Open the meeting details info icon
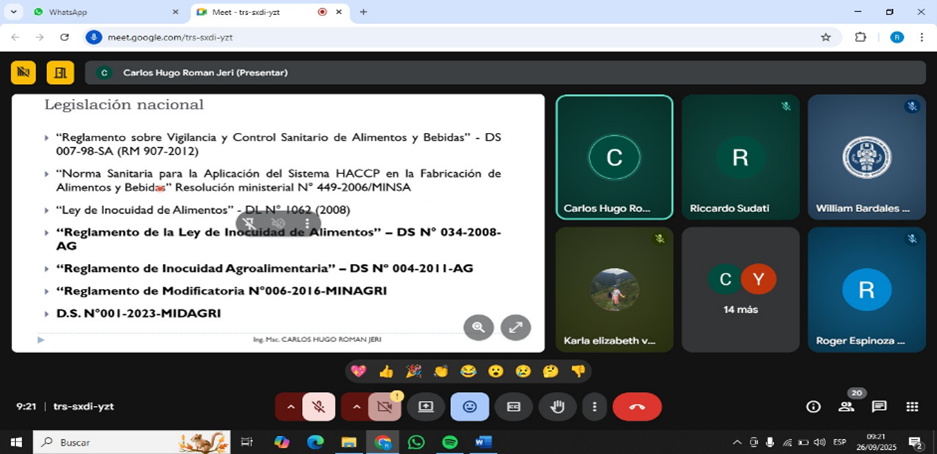937x454 pixels. point(813,407)
